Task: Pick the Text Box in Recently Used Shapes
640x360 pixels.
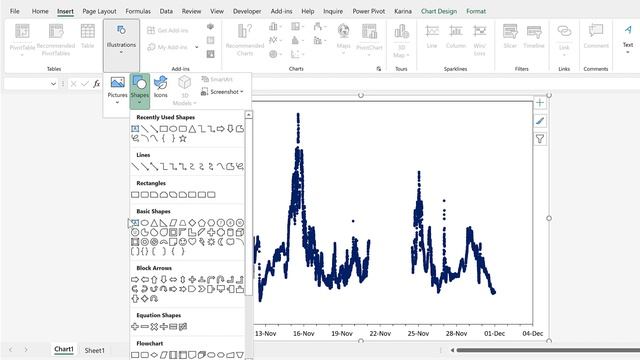Action: pos(135,129)
